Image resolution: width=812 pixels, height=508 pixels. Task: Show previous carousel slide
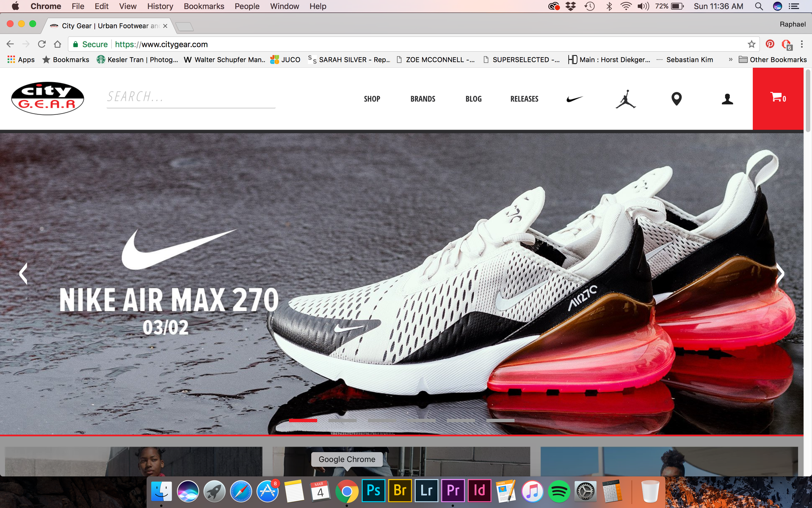23,273
